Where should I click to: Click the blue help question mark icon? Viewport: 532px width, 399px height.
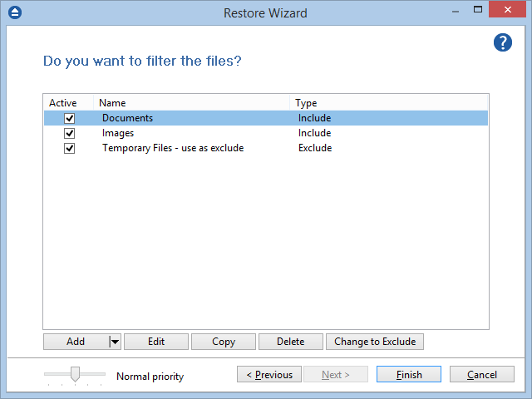[502, 42]
